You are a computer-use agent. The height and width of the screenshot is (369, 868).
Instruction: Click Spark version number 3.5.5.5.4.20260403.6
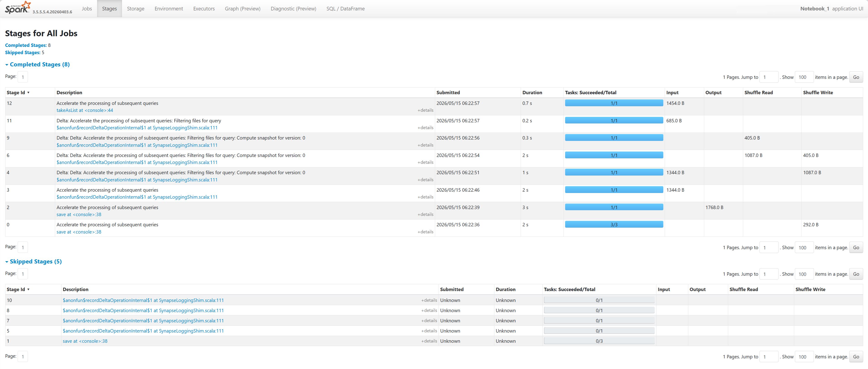[52, 12]
